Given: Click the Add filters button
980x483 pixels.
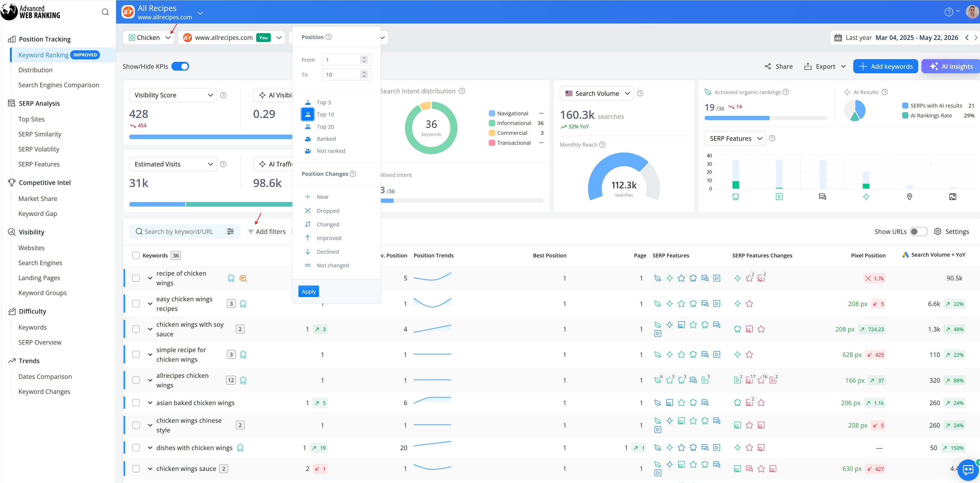Looking at the screenshot, I should tap(267, 231).
